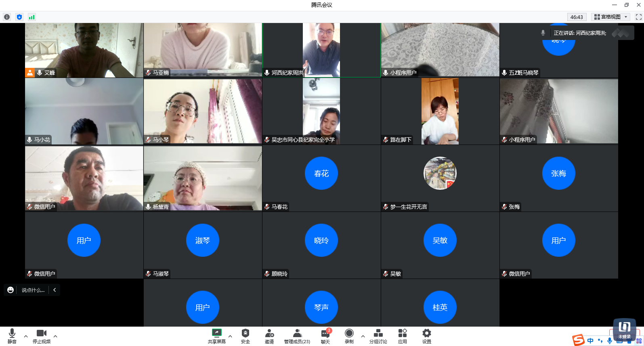Expand the video options arrow beside 停止视频
The image size is (644, 346).
(x=55, y=336)
